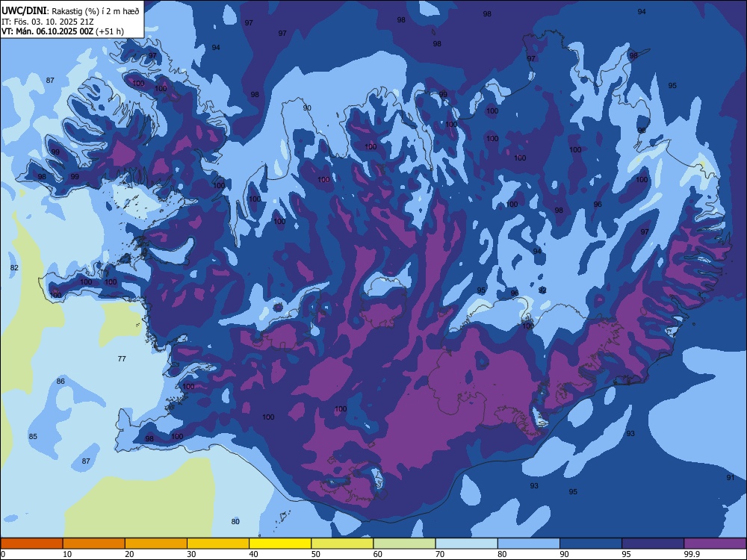The height and width of the screenshot is (560, 747).
Task: Click the legend scale label '0'
Action: tap(3, 554)
